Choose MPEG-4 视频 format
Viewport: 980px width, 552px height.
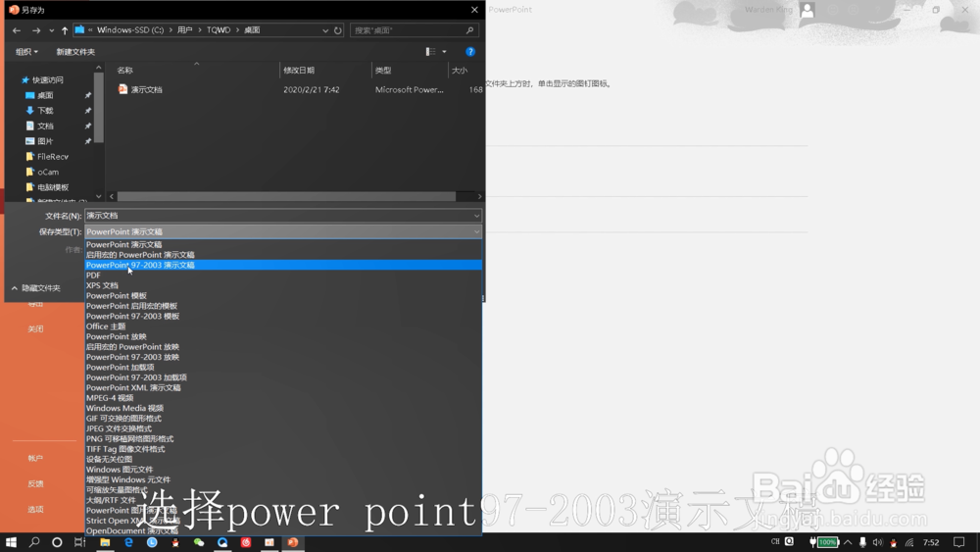tap(283, 398)
